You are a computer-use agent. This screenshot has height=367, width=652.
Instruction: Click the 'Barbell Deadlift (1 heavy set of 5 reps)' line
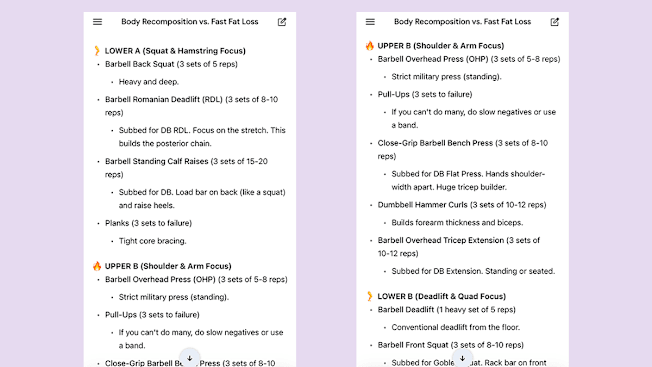447,310
